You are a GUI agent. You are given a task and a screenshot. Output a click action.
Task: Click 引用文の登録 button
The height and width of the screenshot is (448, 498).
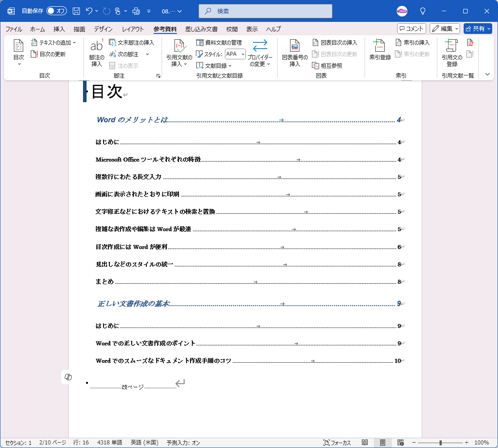(452, 52)
